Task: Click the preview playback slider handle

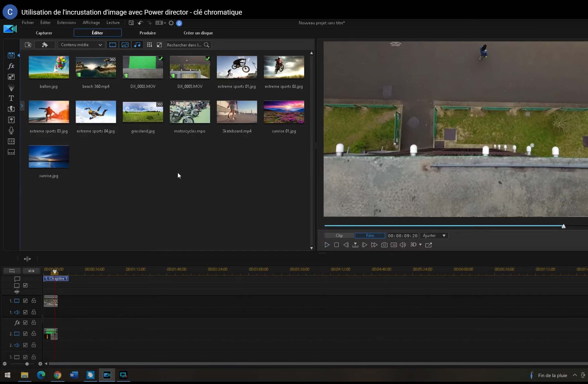Action: pyautogui.click(x=564, y=226)
